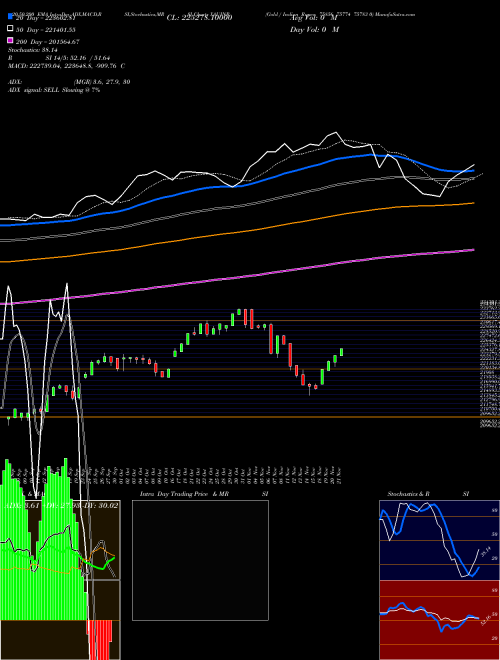Click the last green candlestick on chart
Screen dimensions: 500x660
[341, 352]
